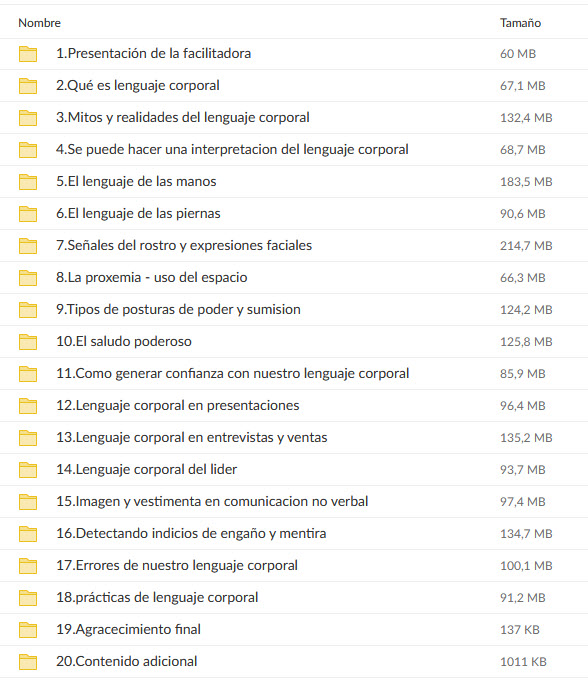The image size is (588, 691).
Task: Click folder icon for 1.Presentación de la facilitadora
Action: point(28,54)
